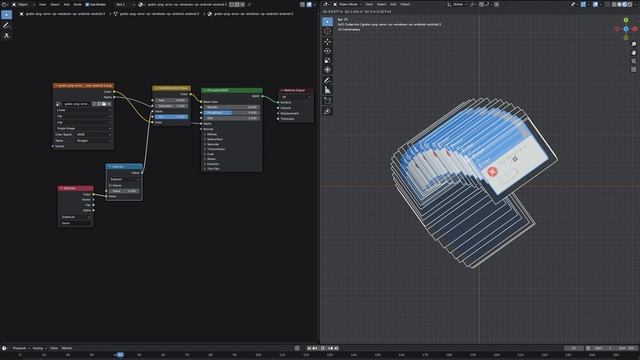Open 3D viewport editor type selector
The width and height of the screenshot is (640, 360).
(x=327, y=4)
